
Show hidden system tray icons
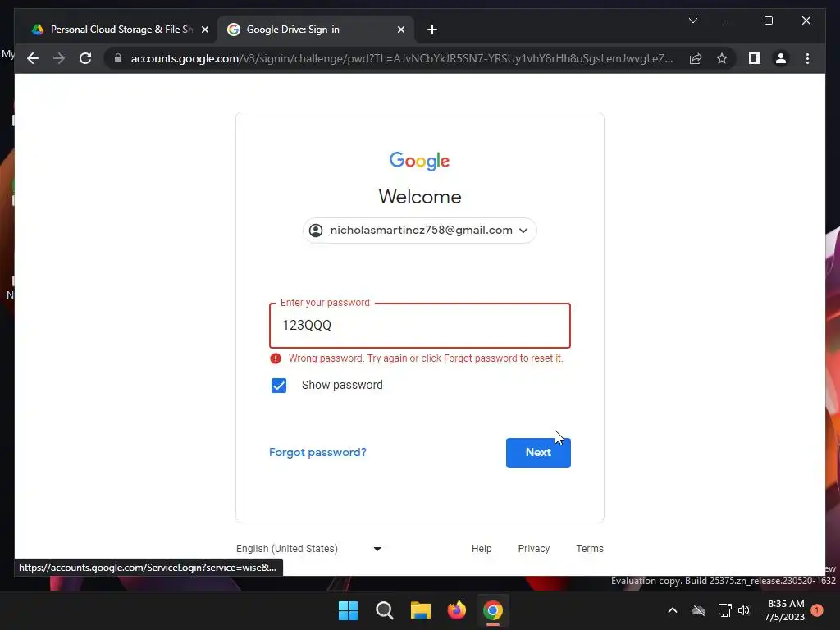coord(673,610)
